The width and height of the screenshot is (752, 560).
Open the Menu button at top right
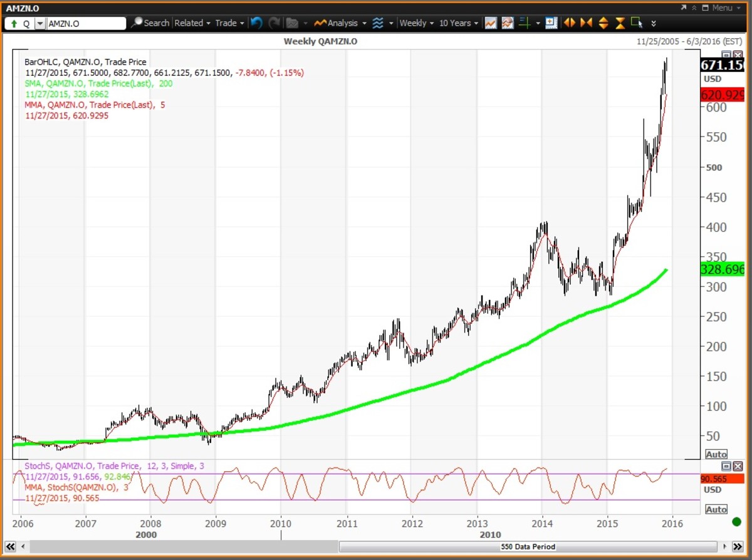coord(721,8)
